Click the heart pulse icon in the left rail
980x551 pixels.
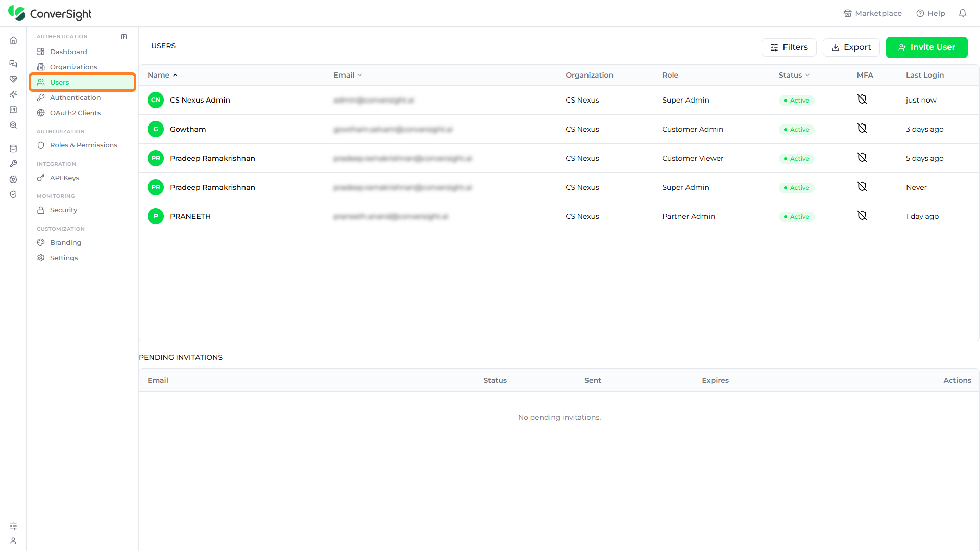coord(13,79)
